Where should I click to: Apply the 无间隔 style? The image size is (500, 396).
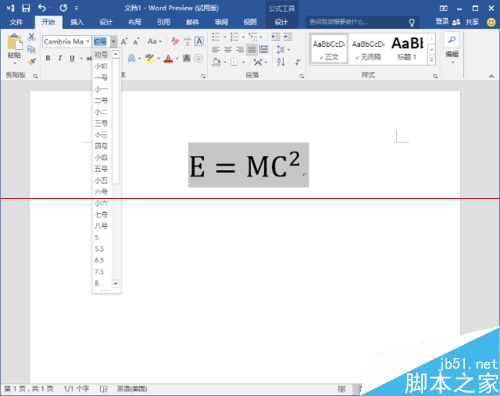[368, 49]
